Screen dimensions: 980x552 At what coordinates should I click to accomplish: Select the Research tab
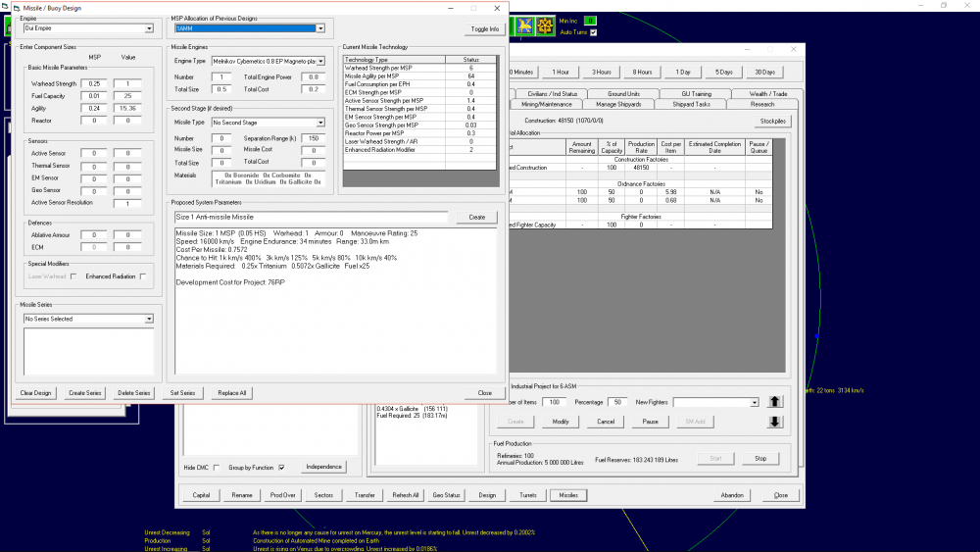click(x=761, y=104)
